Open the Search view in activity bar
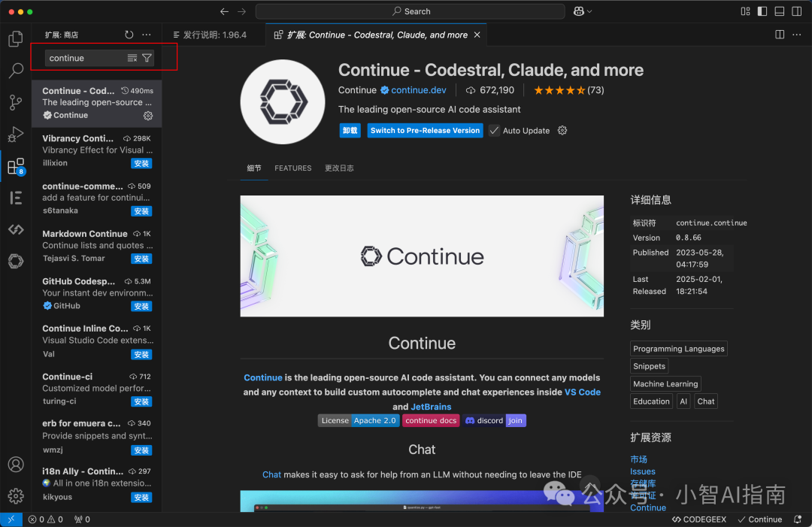 [x=15, y=71]
